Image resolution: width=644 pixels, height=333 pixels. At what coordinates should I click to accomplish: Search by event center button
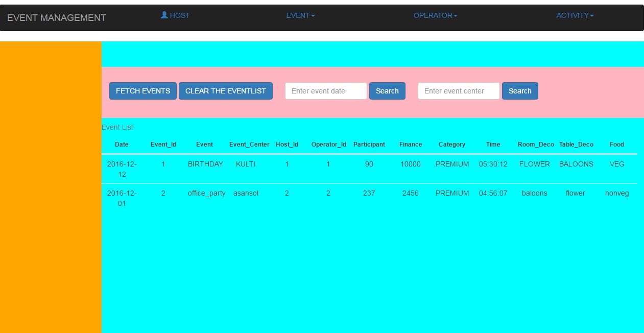(520, 91)
